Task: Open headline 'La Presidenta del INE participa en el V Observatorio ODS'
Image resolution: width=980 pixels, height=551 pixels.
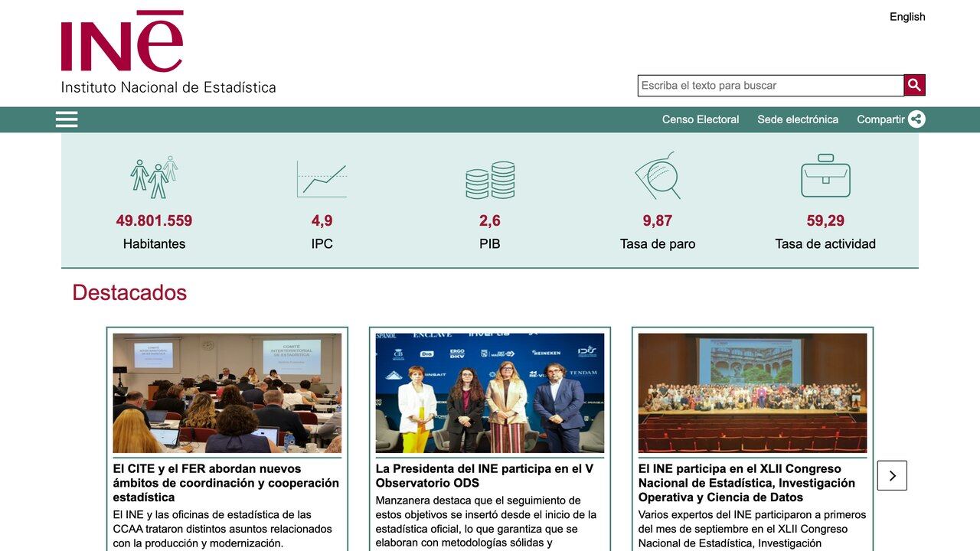Action: coord(485,476)
